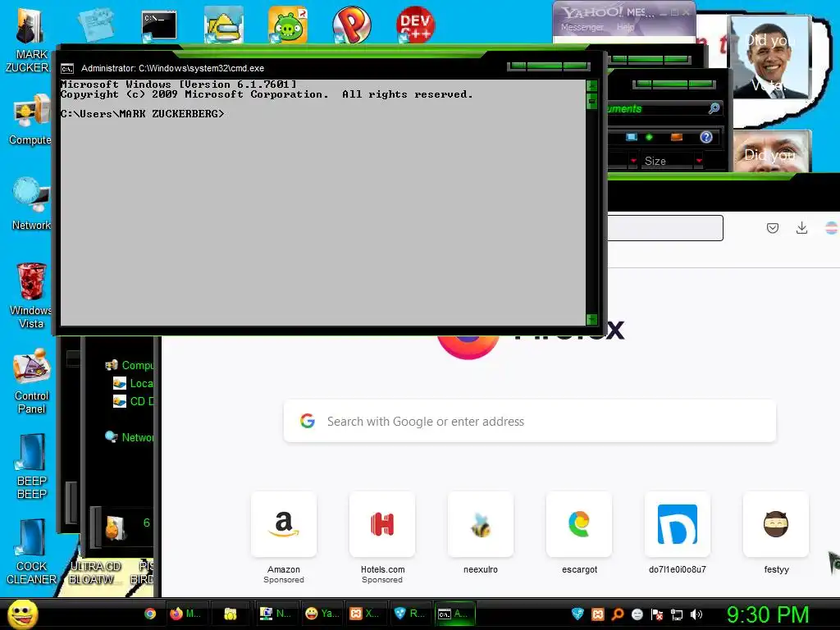Switch to the N... network taskbar button
The height and width of the screenshot is (630, 840).
276,614
